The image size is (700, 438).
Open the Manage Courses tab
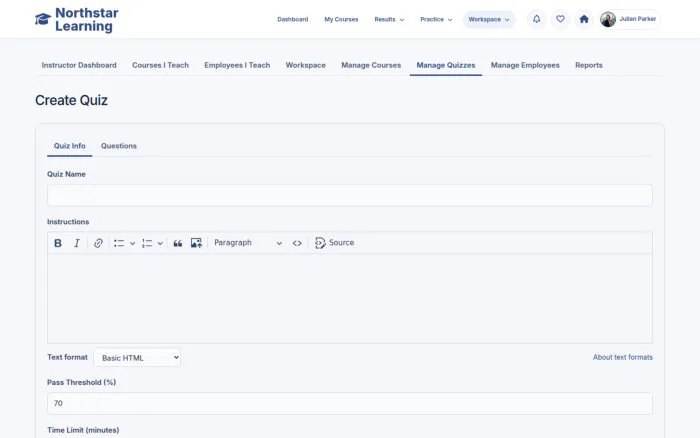pos(371,65)
